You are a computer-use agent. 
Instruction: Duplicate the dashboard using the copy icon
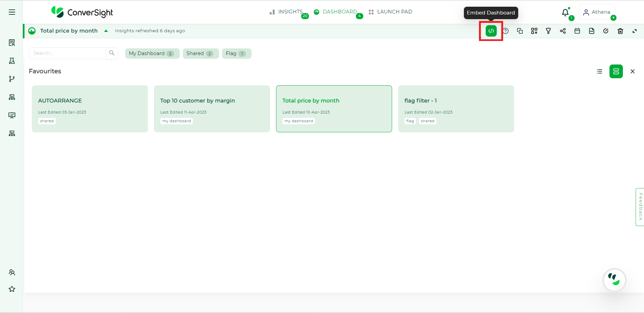tap(520, 31)
